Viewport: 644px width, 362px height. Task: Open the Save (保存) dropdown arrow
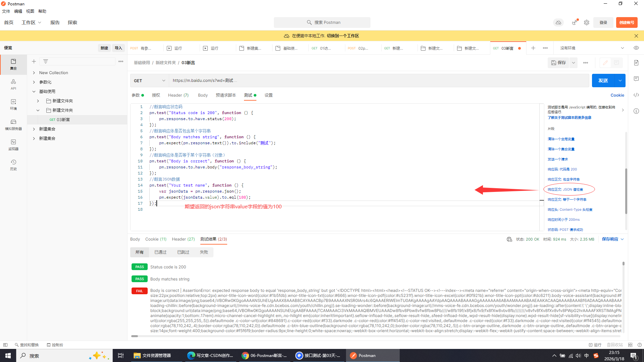pyautogui.click(x=574, y=63)
